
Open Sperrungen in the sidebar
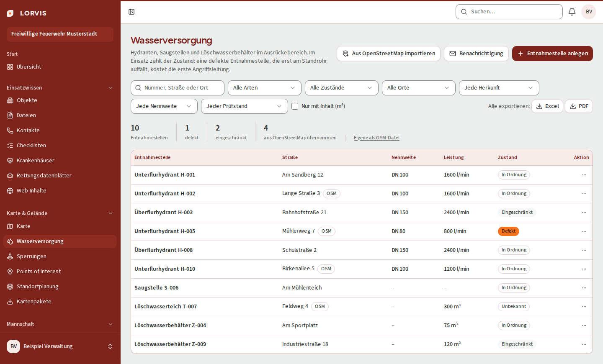point(60,256)
